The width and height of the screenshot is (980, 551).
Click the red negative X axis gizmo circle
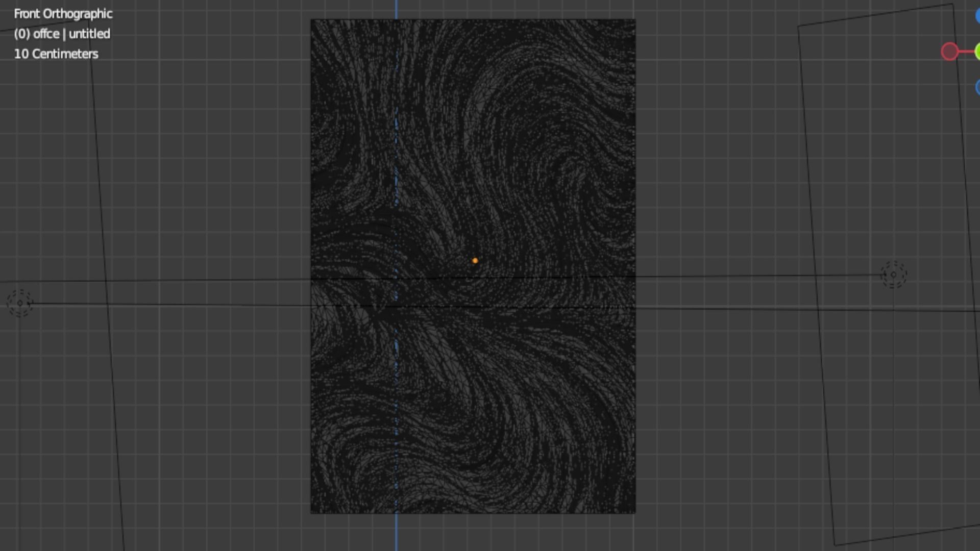tap(949, 52)
